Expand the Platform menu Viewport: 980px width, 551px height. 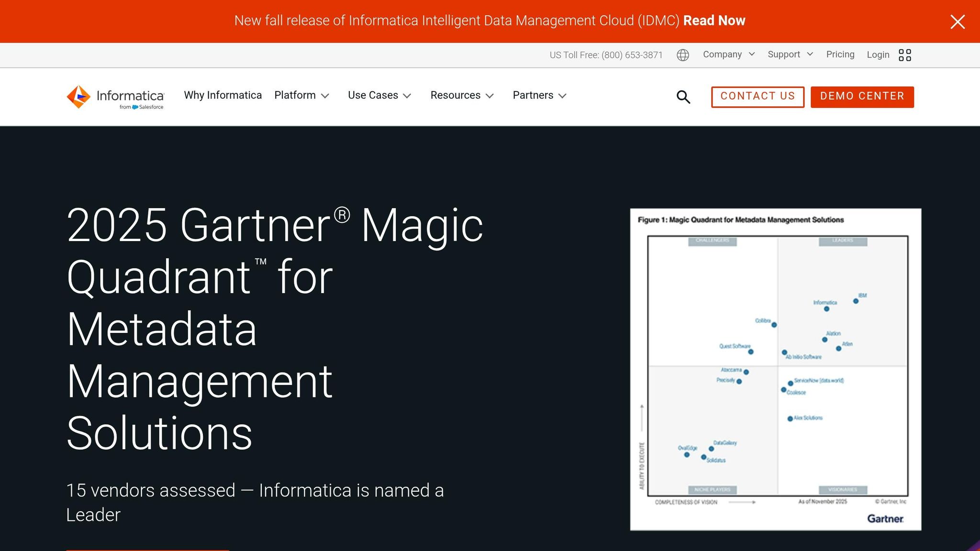tap(302, 95)
